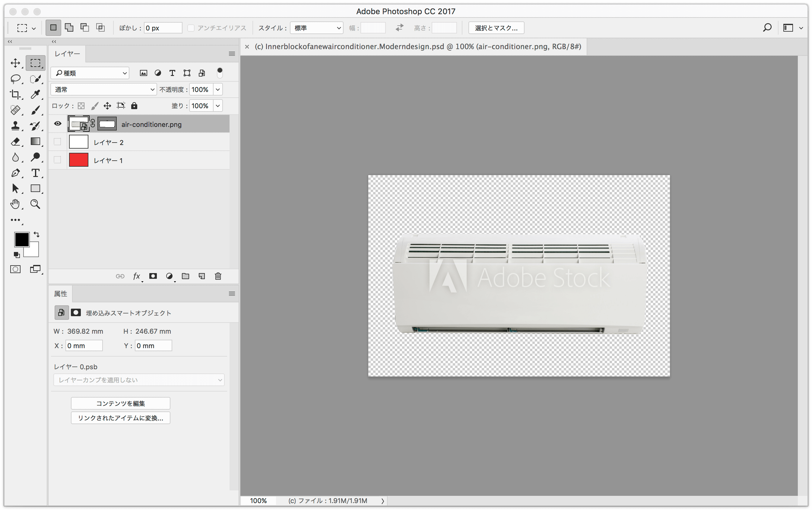Expand the 塗り fill slider arrow

(x=218, y=106)
